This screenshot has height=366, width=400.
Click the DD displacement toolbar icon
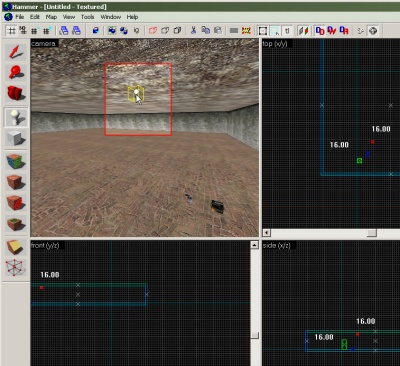320,31
